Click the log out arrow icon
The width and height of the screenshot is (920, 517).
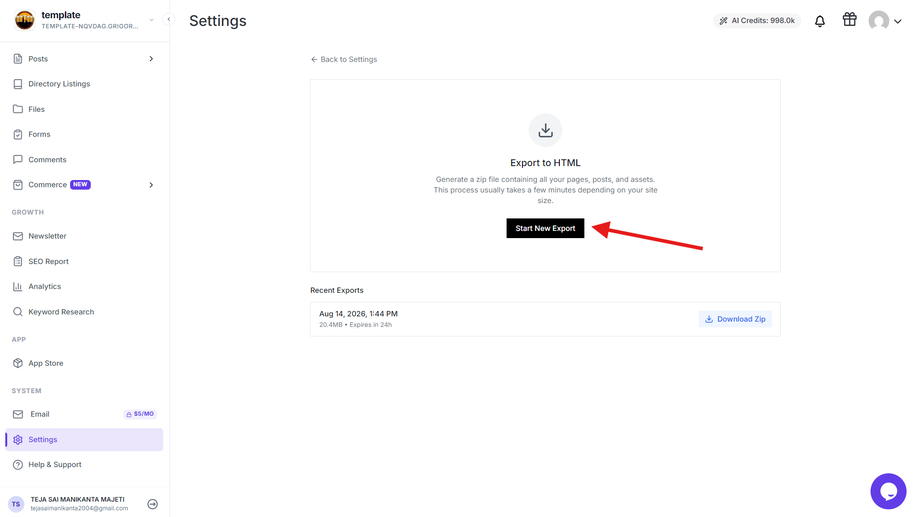(153, 504)
